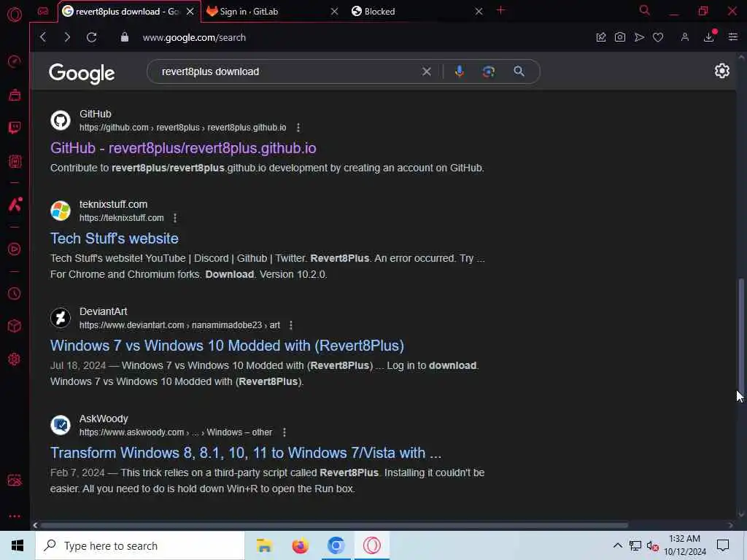This screenshot has width=747, height=560.
Task: Click the address bar URL
Action: tap(194, 37)
